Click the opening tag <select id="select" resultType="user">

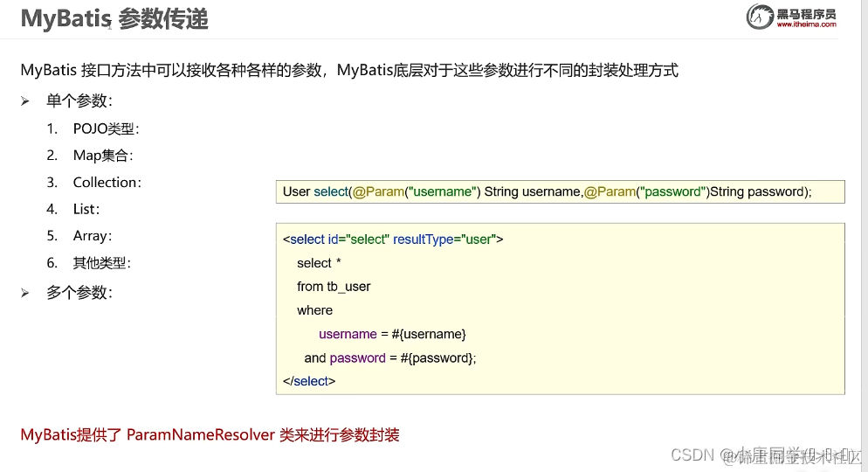pos(393,239)
